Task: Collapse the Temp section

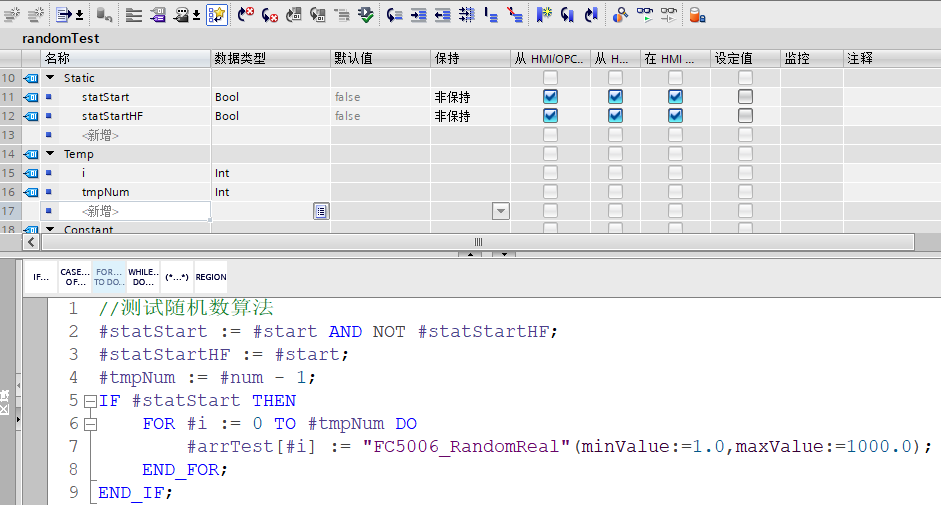Action: (50, 154)
